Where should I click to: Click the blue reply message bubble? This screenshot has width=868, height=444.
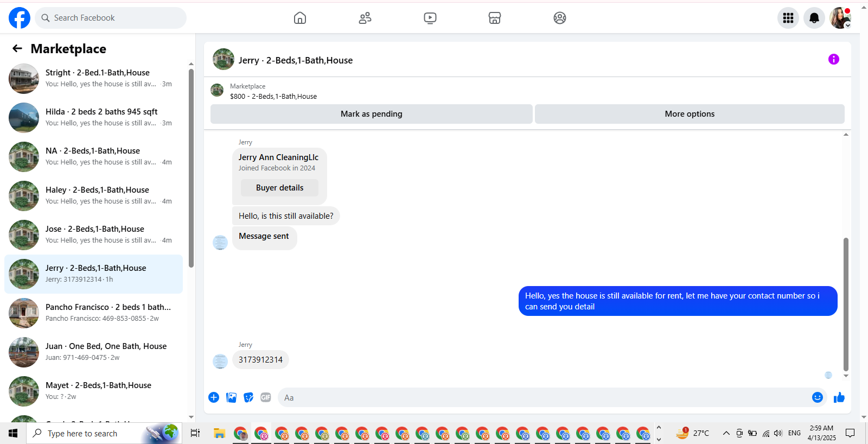[x=678, y=301]
